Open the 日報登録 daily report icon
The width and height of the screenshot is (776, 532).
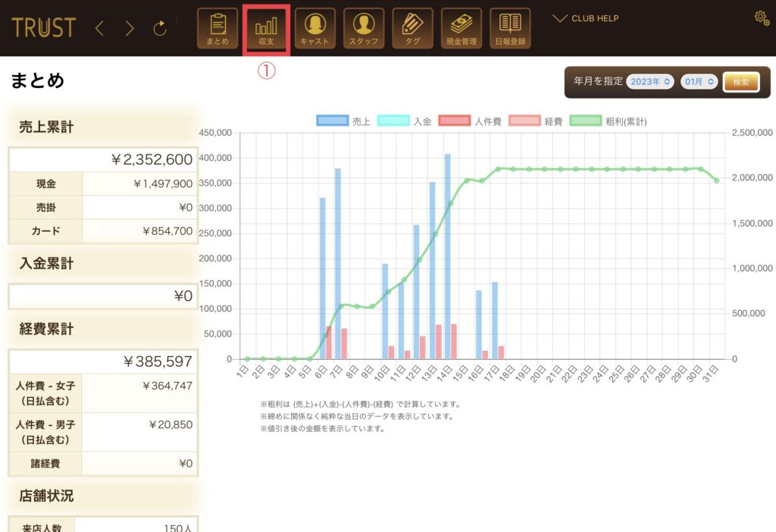coord(510,28)
